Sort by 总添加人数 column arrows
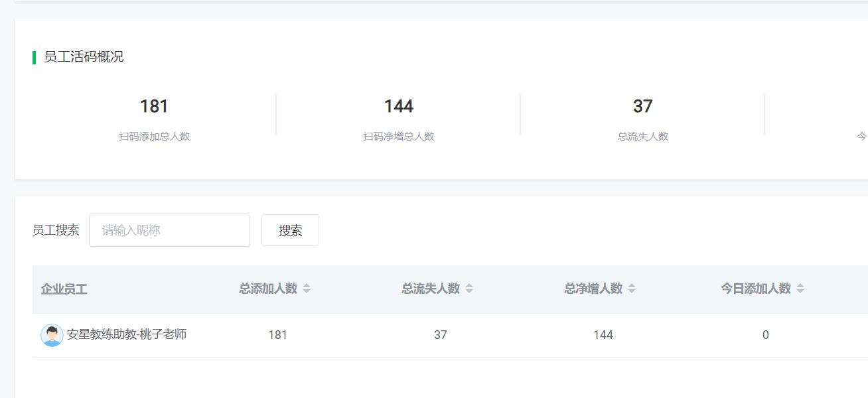The width and height of the screenshot is (868, 398). 307,289
